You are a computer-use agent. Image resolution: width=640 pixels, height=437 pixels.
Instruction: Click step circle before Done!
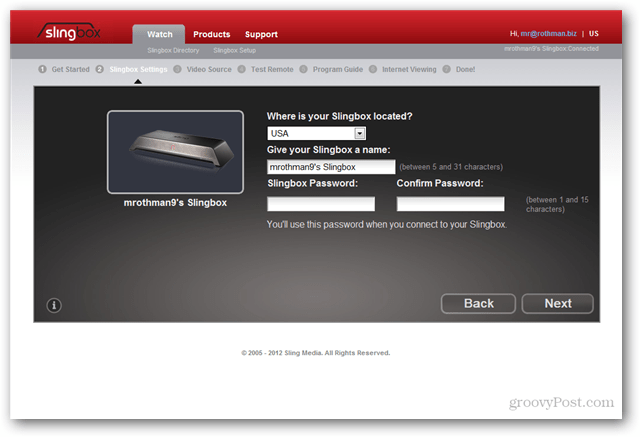tap(447, 69)
